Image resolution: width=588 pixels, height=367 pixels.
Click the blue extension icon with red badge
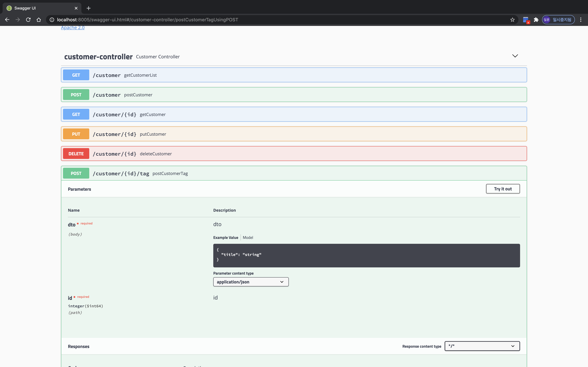coord(526,20)
